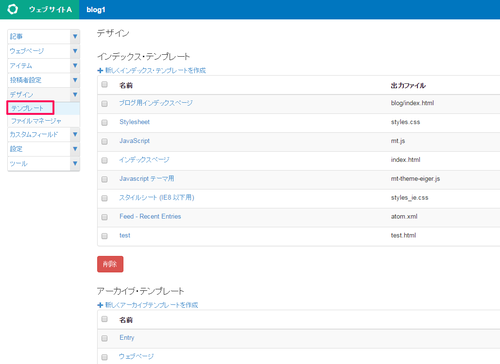
Task: Check the スタイルシート (IE8 以下用) row checkbox
Action: [105, 198]
